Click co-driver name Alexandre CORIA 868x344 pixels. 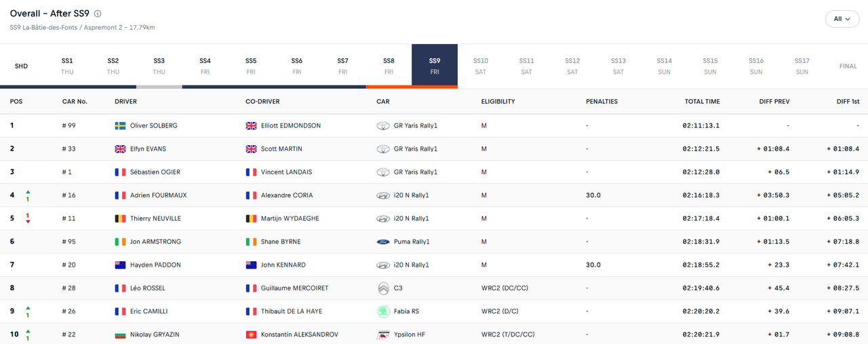click(287, 195)
